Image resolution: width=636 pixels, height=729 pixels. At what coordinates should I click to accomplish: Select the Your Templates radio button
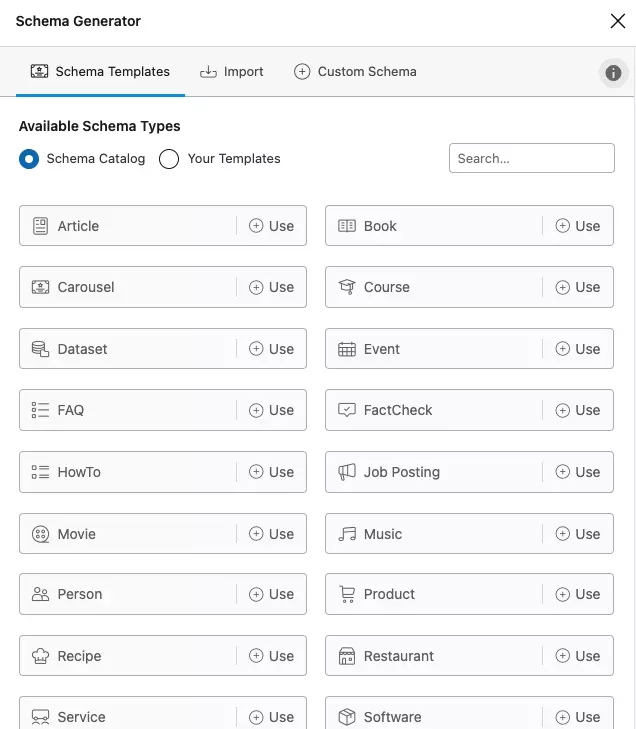169,159
